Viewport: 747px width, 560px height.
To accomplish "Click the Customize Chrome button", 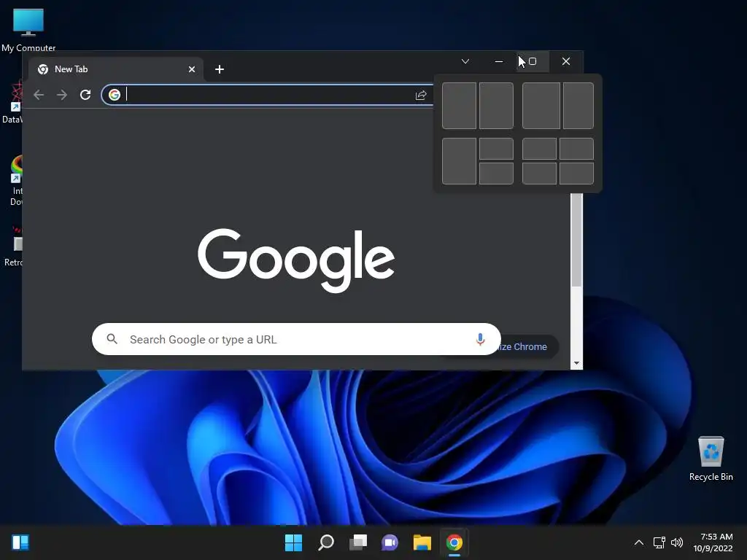I will 527,346.
